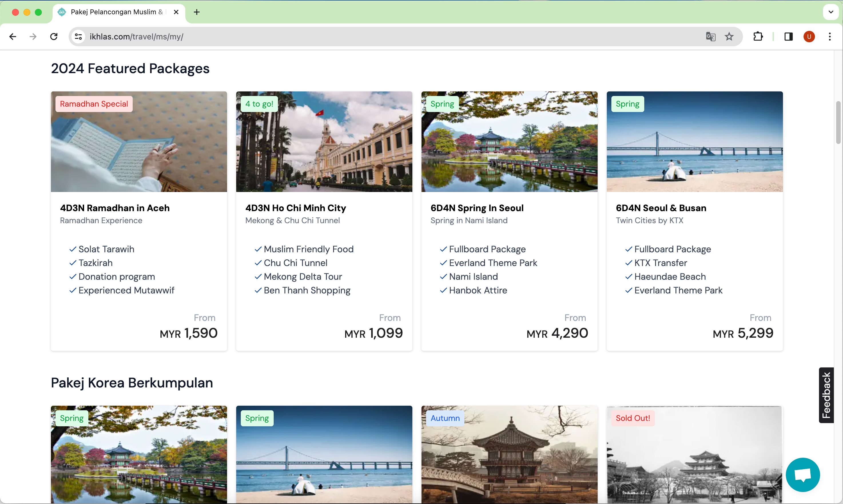Select the Pakej Pelancongan Muslim tab
This screenshot has height=504, width=843.
(x=119, y=12)
